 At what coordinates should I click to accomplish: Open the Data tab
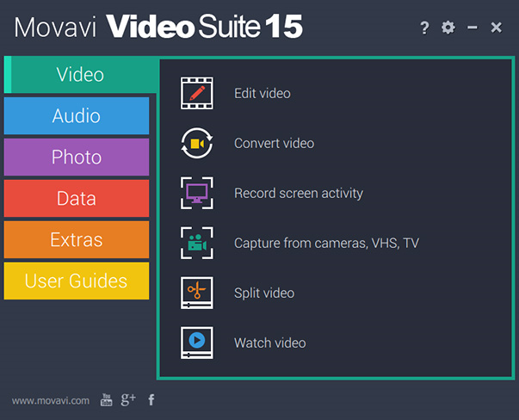pyautogui.click(x=77, y=199)
